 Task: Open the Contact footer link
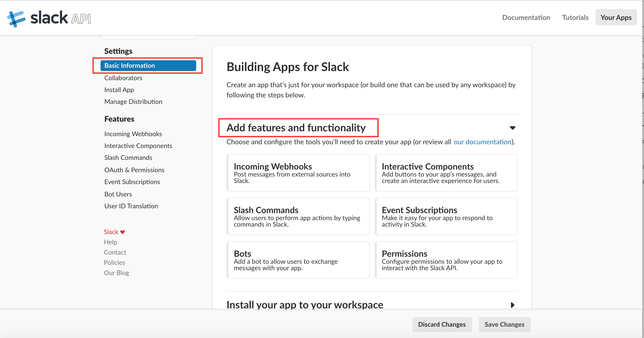pyautogui.click(x=115, y=252)
